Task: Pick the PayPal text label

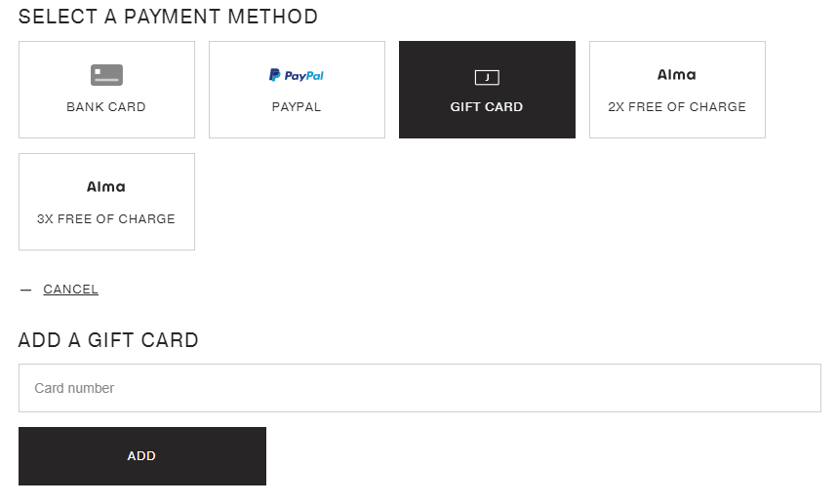Action: [297, 107]
